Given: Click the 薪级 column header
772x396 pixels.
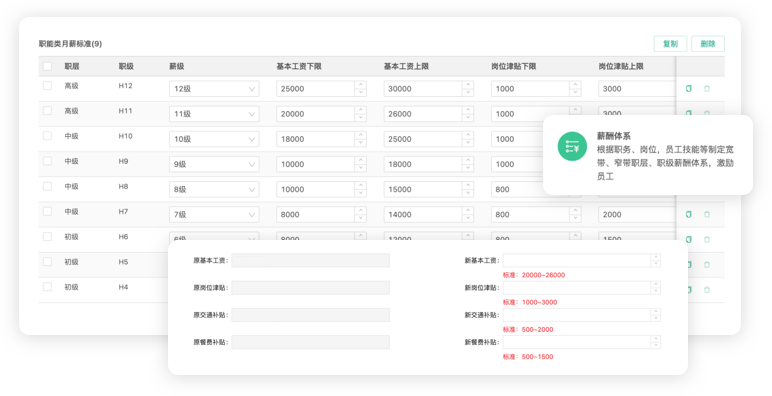Looking at the screenshot, I should [x=177, y=66].
